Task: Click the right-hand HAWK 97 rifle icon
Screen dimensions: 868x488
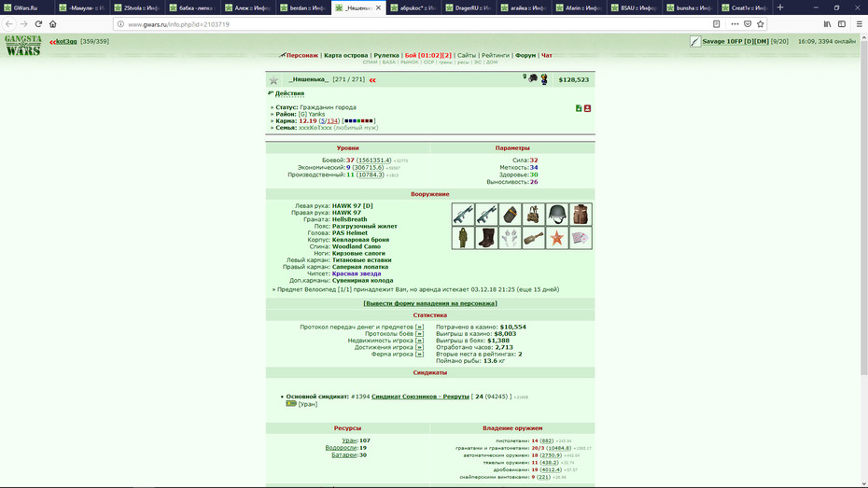Action: pyautogui.click(x=486, y=214)
